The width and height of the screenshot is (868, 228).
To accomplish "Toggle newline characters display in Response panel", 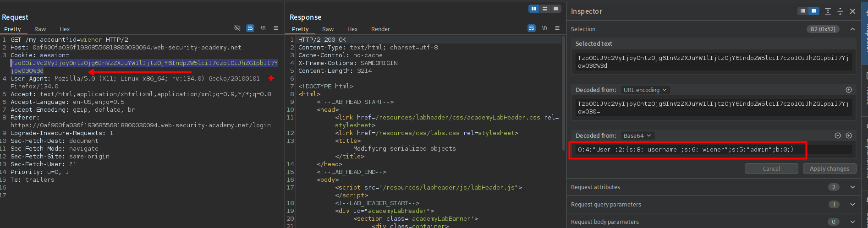I will coord(544,28).
